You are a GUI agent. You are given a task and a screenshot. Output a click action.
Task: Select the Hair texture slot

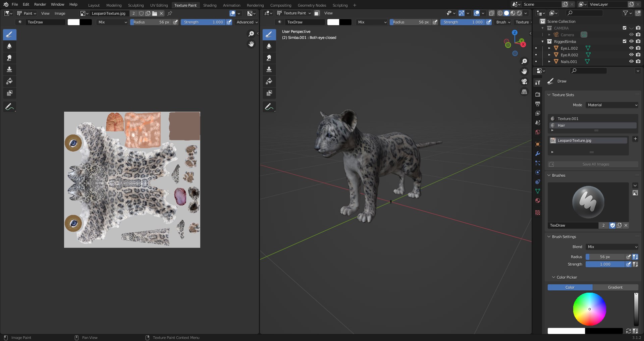point(593,125)
